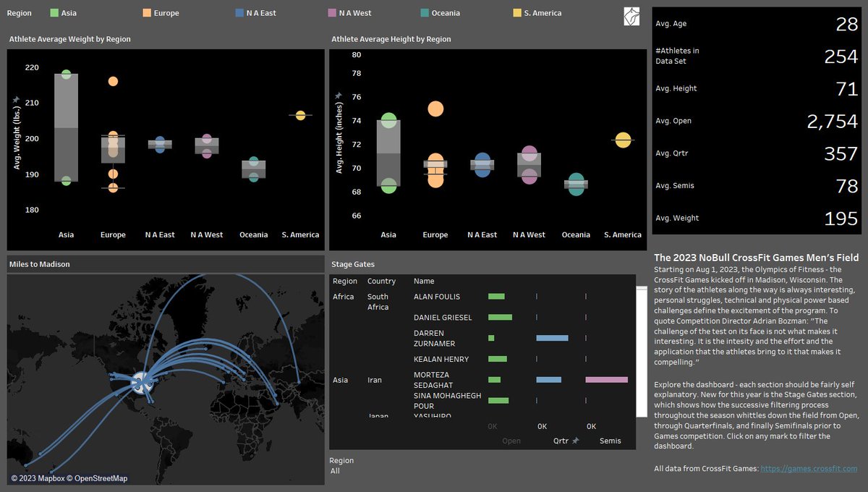Click the Madison destination marker on map

[x=142, y=381]
